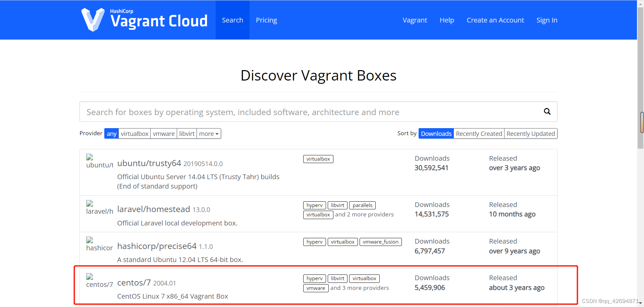Viewport: 644px width, 307px height.
Task: Focus the box search input field
Action: (x=318, y=112)
